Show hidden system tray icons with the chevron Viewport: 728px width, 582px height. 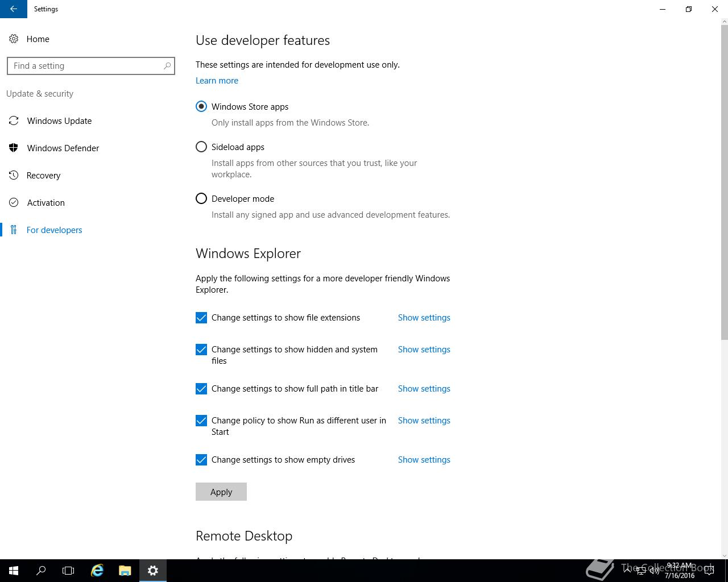627,571
